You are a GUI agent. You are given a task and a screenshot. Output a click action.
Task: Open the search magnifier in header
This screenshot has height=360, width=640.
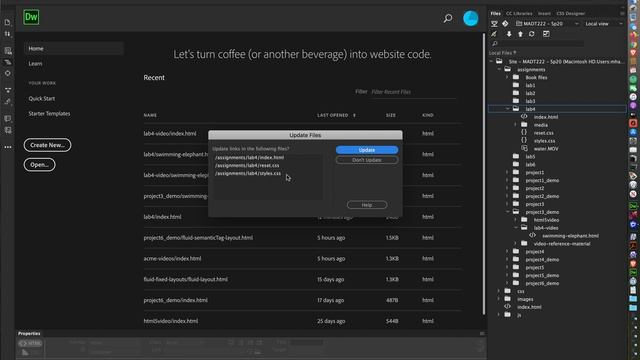(x=448, y=18)
